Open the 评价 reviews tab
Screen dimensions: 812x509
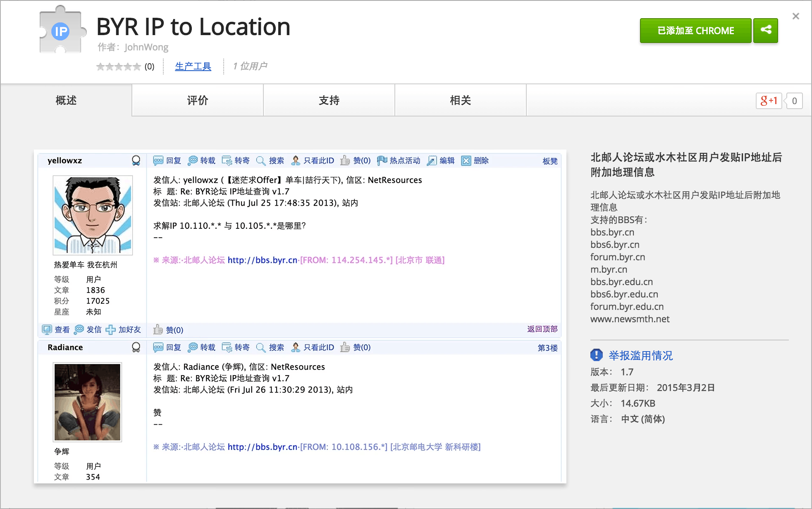coord(197,100)
